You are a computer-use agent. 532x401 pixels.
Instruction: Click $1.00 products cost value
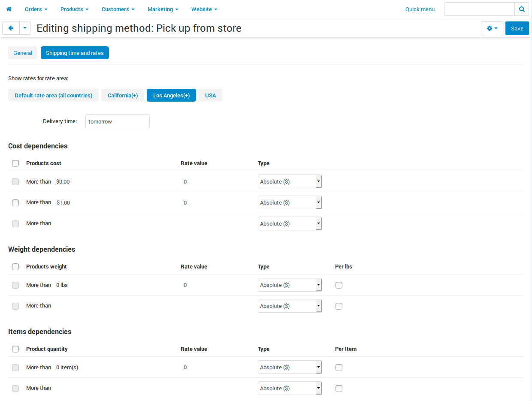point(63,202)
